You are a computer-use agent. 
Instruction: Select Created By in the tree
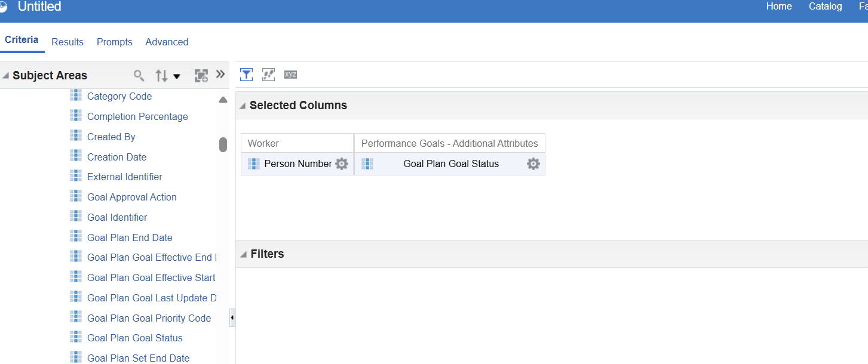click(x=111, y=137)
